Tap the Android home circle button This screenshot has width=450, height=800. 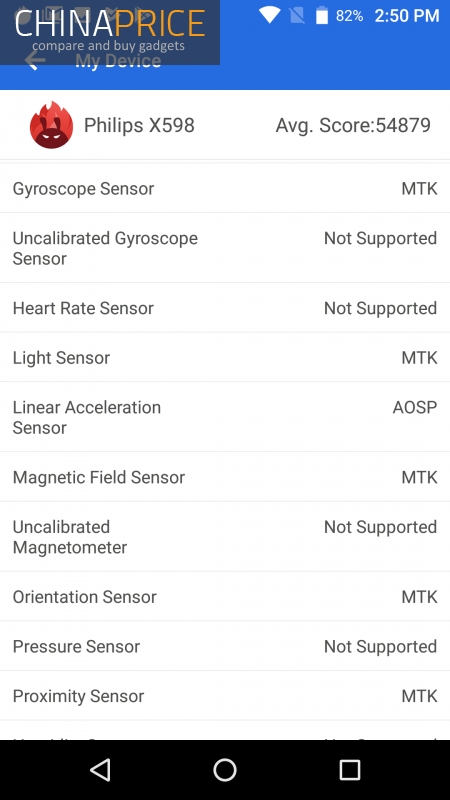(225, 769)
